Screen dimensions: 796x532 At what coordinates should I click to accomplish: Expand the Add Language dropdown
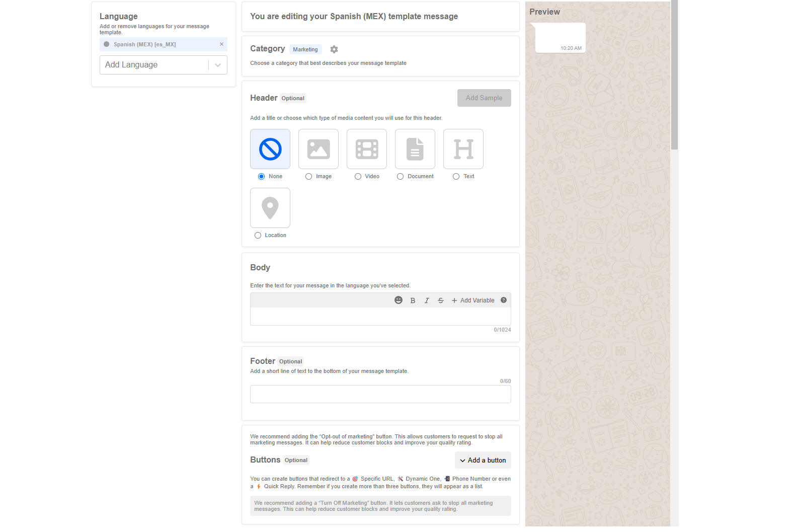click(218, 65)
